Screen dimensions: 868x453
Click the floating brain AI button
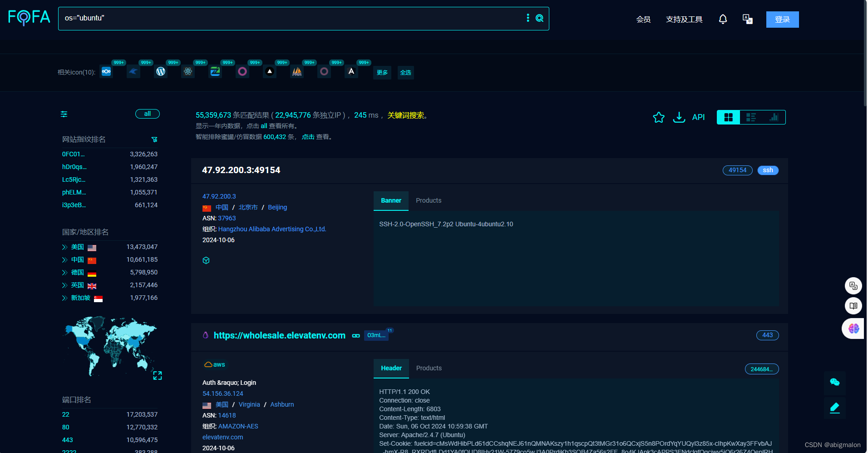pos(853,329)
